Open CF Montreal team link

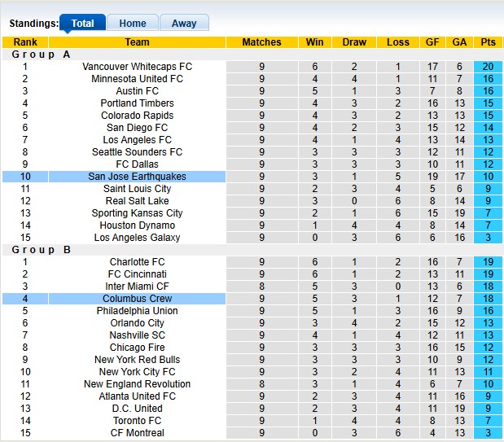[x=137, y=433]
